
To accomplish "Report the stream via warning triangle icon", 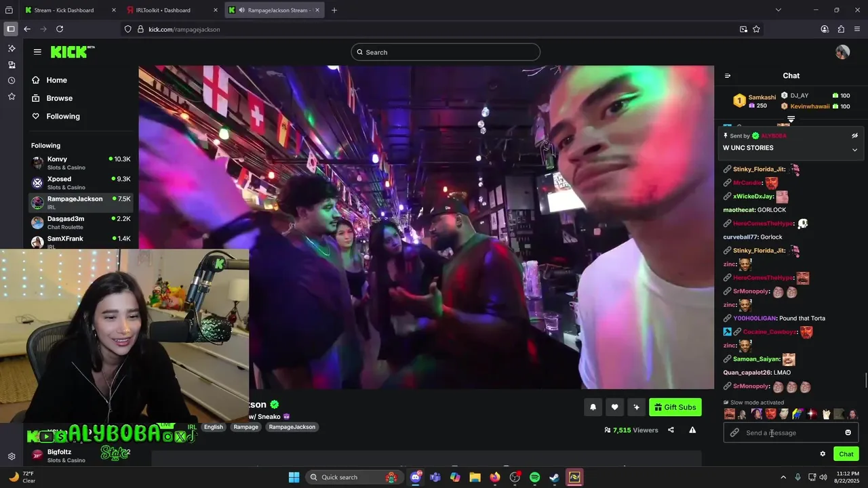I will pos(692,430).
